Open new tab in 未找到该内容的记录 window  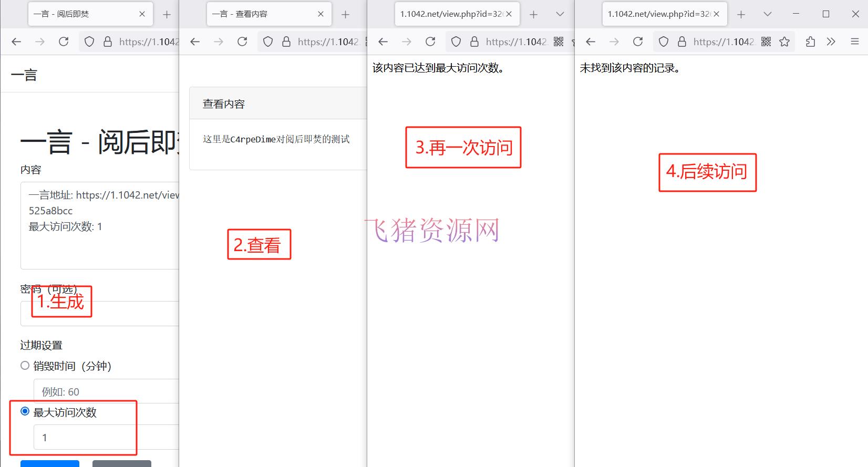(x=741, y=14)
